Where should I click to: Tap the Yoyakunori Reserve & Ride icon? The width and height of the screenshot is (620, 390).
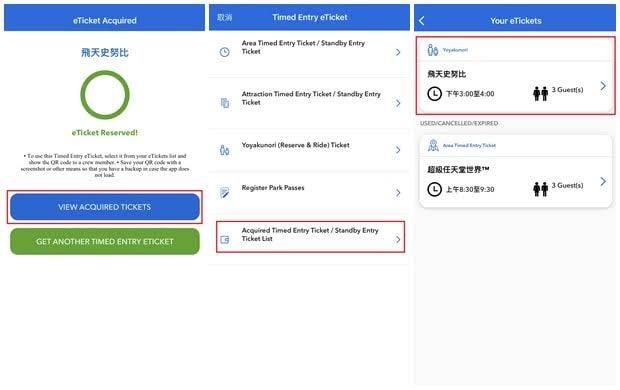(x=225, y=150)
